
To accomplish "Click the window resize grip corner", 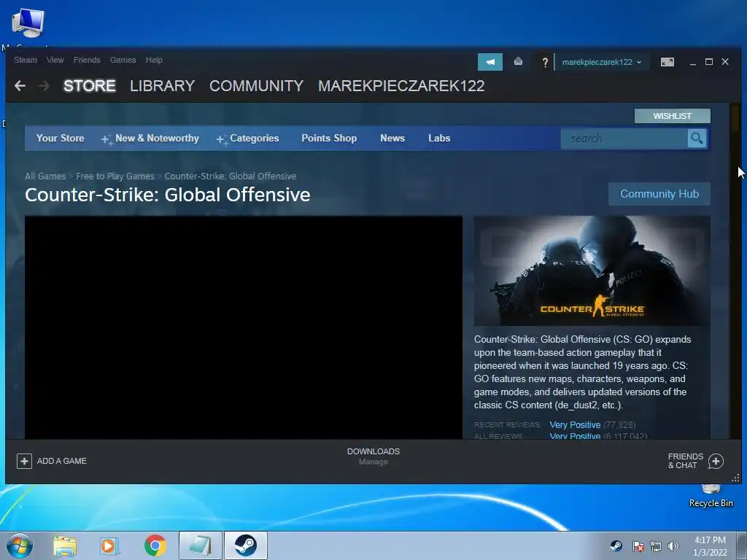I will pos(735,478).
